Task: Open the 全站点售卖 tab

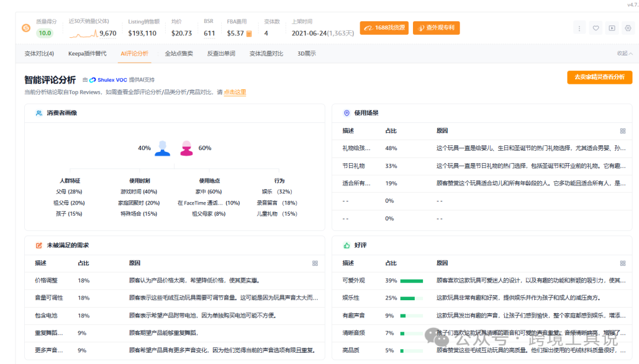Action: click(x=179, y=53)
